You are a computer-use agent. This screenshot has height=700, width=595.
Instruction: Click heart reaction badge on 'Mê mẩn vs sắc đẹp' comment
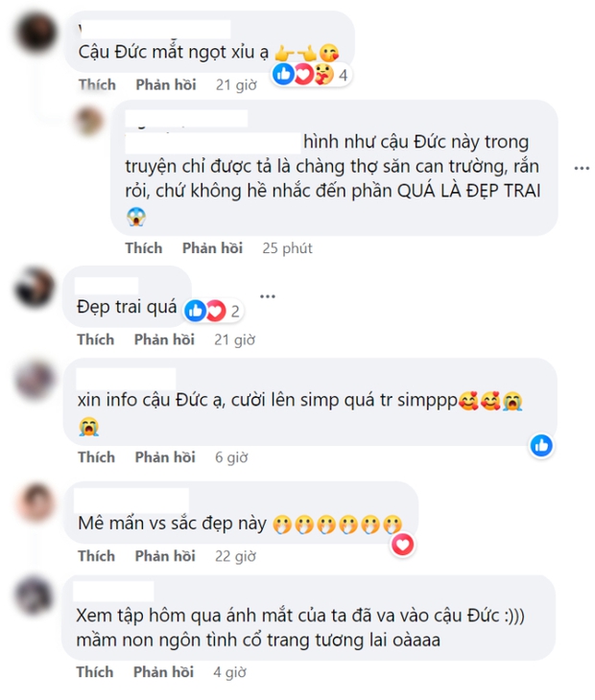tap(402, 545)
